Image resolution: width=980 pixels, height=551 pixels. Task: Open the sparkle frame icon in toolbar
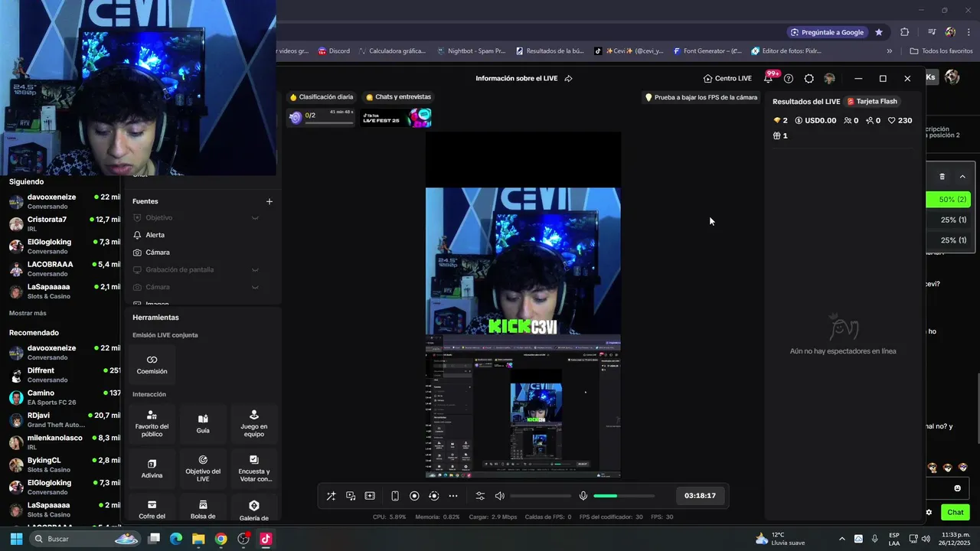370,496
